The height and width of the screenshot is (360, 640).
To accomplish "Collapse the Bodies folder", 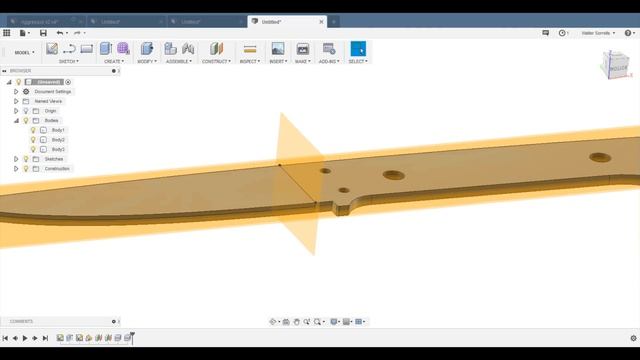I will tap(16, 120).
